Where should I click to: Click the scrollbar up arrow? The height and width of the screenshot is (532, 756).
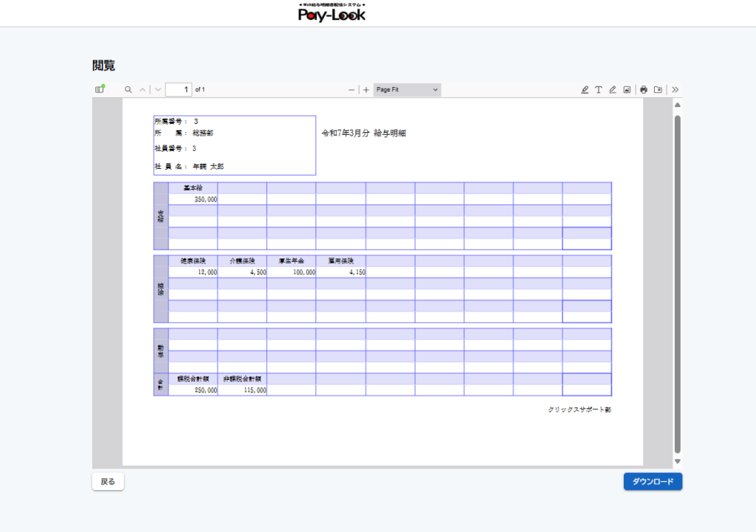[678, 105]
